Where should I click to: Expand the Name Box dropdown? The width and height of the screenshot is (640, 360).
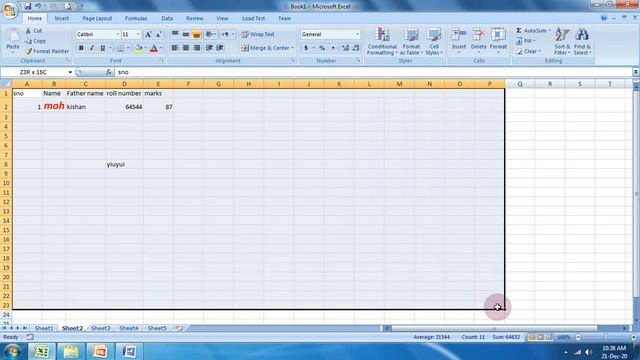(x=70, y=72)
